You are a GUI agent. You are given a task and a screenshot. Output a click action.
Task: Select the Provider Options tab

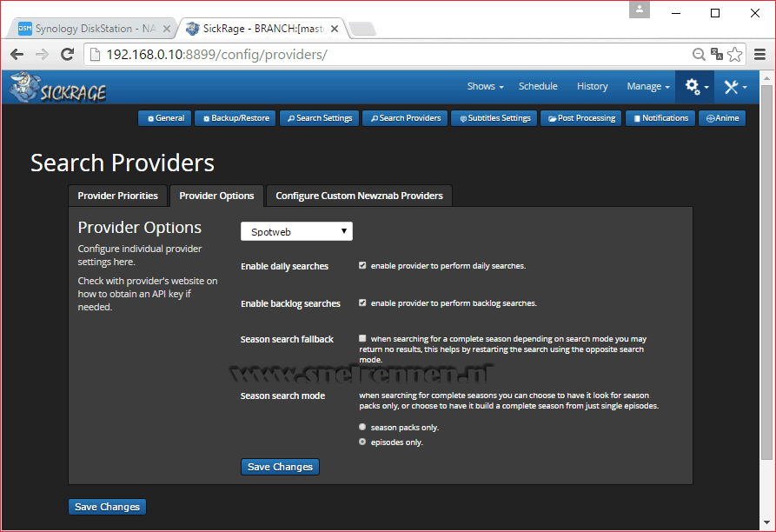click(x=216, y=196)
